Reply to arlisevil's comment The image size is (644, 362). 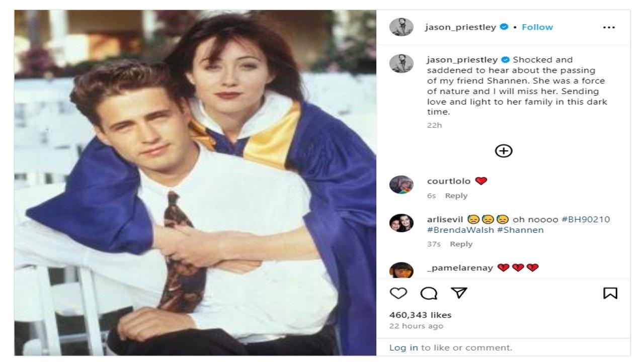(461, 244)
